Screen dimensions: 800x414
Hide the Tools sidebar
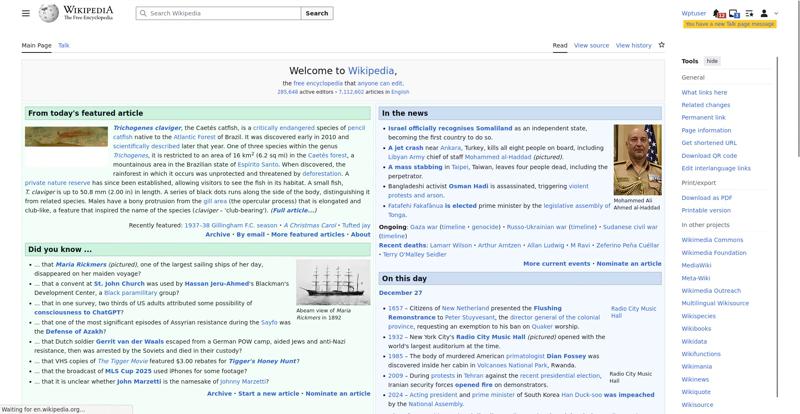(712, 61)
